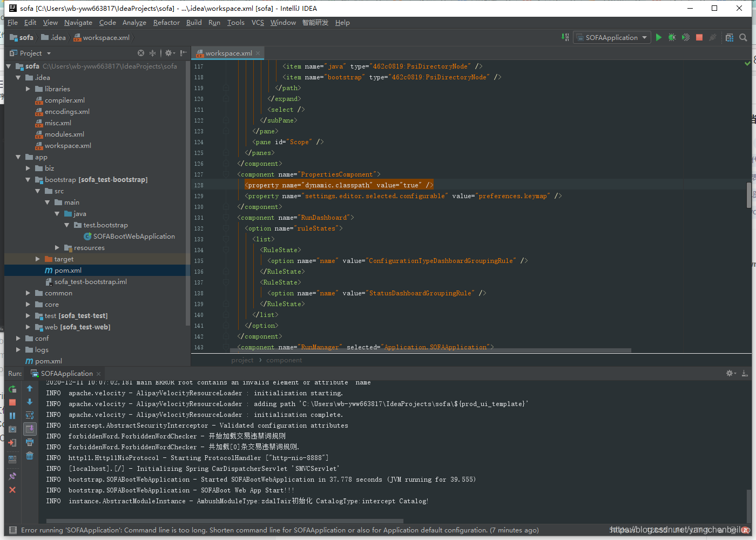Restore layout icon in the Run panel
Screen dimensions: 756x540
12,460
